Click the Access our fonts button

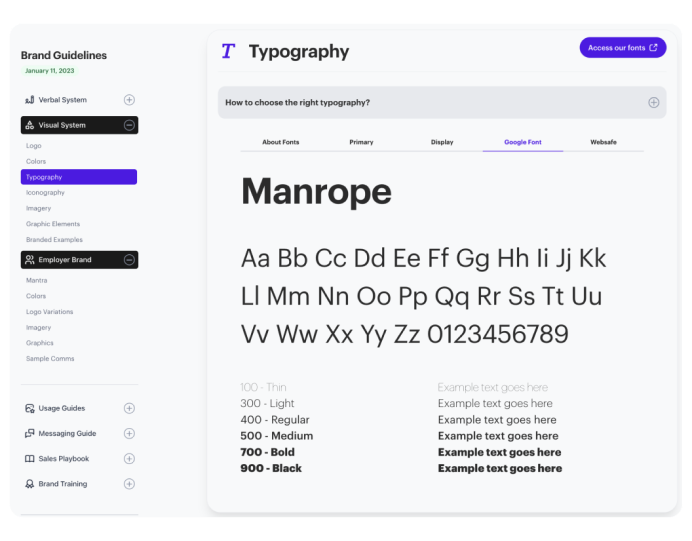click(x=623, y=47)
